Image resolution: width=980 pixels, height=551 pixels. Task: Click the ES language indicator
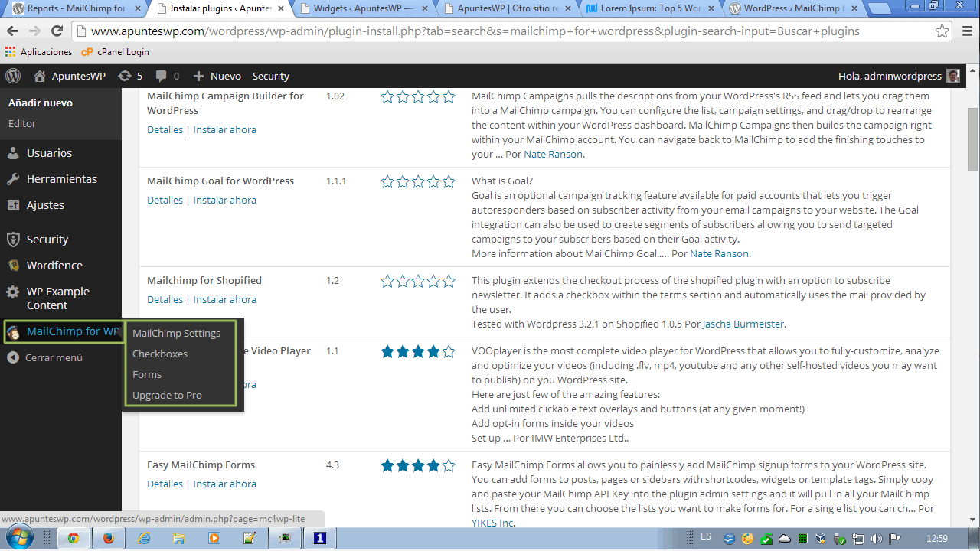point(705,537)
